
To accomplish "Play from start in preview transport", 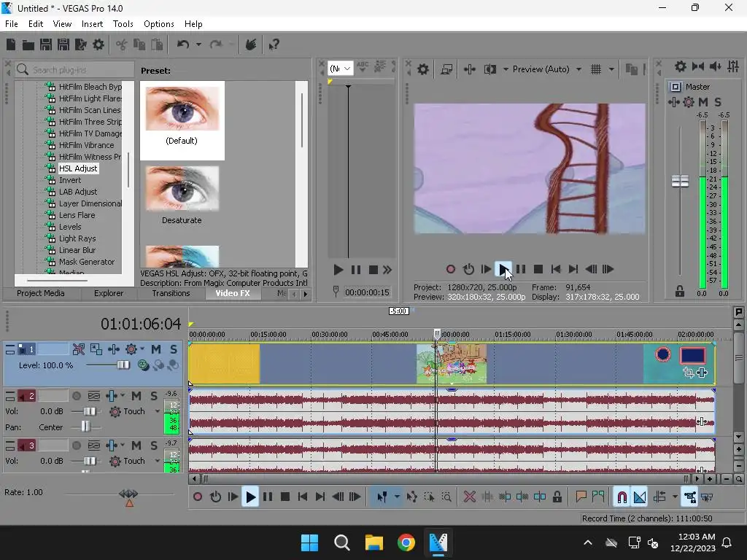I will [x=486, y=270].
